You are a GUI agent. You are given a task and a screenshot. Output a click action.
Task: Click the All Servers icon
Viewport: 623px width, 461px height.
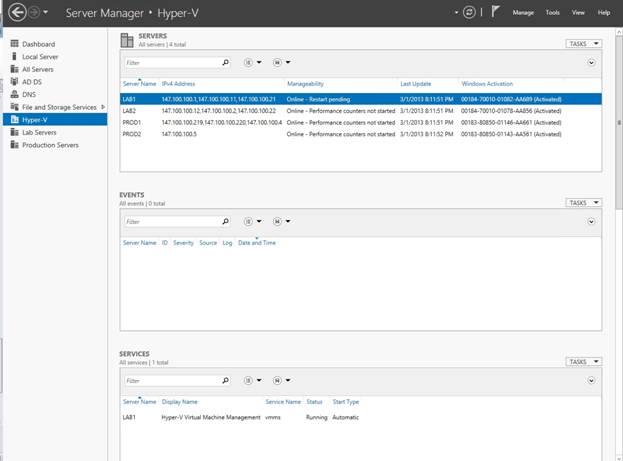point(14,69)
